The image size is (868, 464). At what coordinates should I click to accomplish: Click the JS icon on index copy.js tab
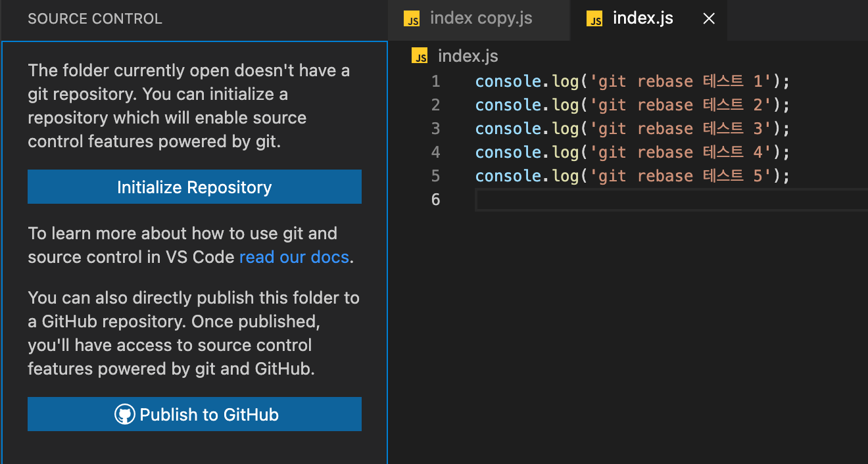point(412,19)
